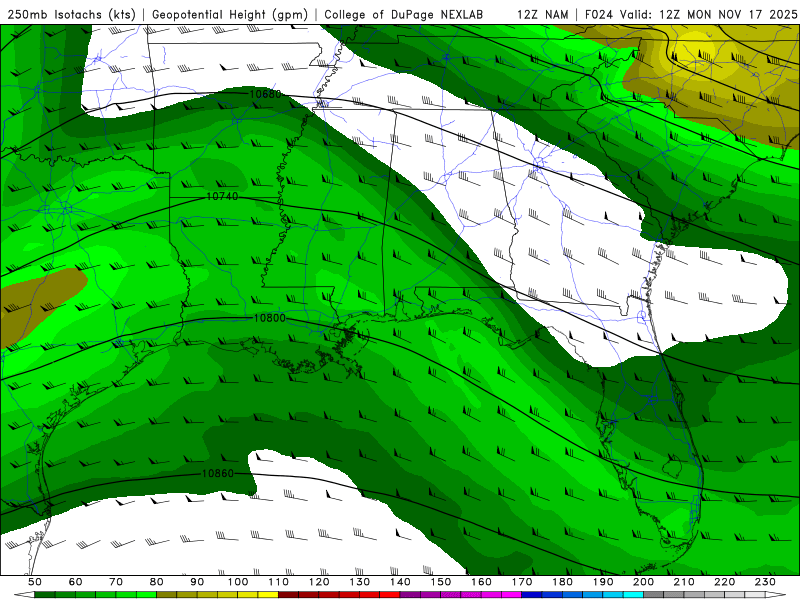The image size is (800, 600).
Task: Click the colorbar tick label 80
Action: pos(157,582)
